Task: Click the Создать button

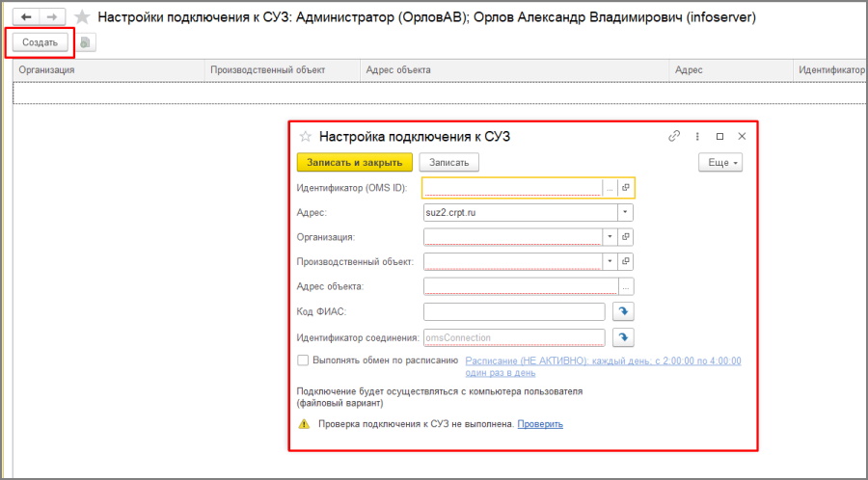Action: click(x=40, y=42)
